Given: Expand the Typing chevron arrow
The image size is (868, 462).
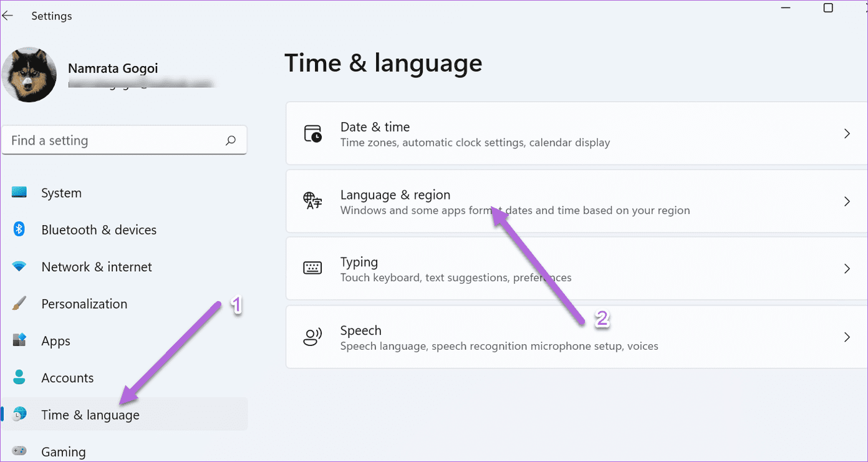Looking at the screenshot, I should pyautogui.click(x=847, y=269).
